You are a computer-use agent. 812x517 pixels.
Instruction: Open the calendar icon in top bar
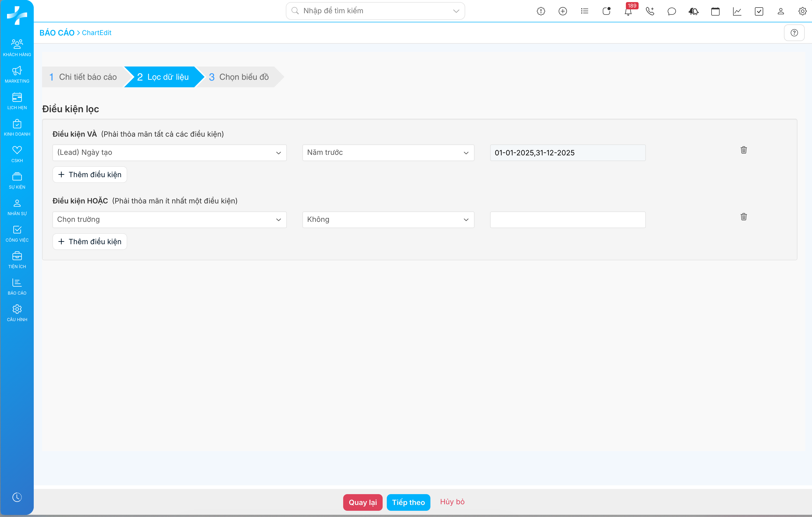point(715,11)
